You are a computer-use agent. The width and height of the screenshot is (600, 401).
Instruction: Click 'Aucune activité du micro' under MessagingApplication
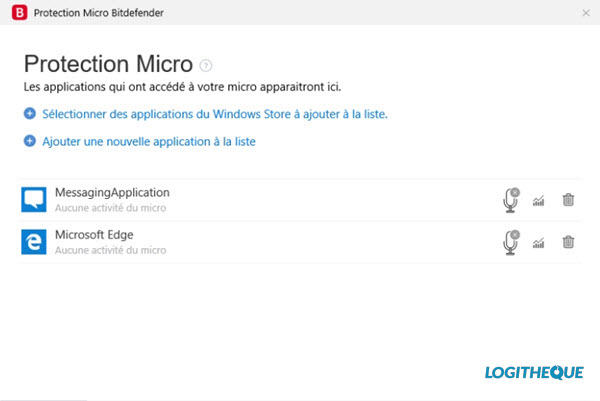click(111, 208)
